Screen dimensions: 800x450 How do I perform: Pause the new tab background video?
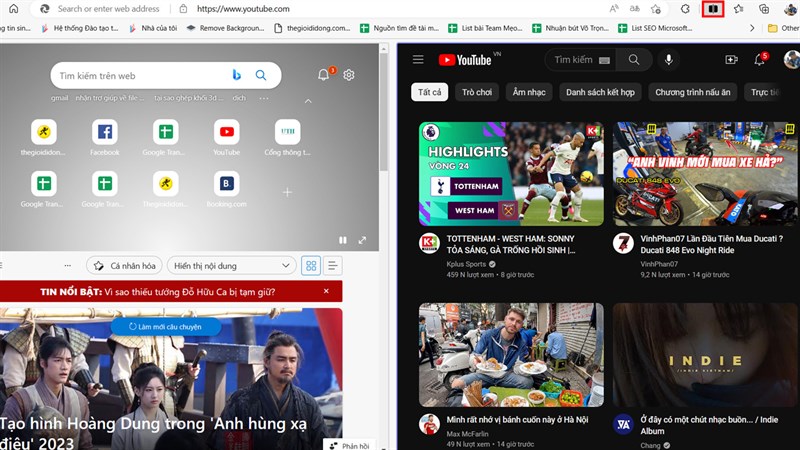343,240
